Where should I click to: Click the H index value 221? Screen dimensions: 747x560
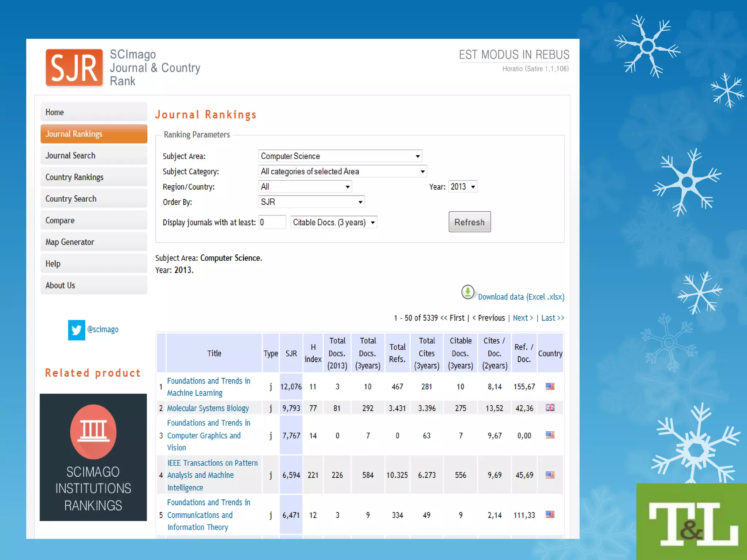click(313, 475)
